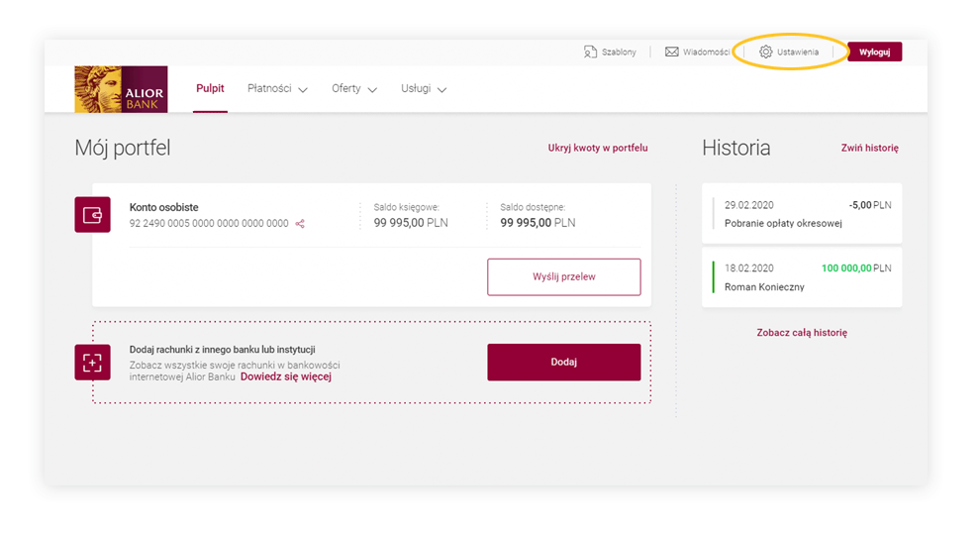Collapse history with Zwiń historię
The image size is (980, 535).
click(x=869, y=148)
